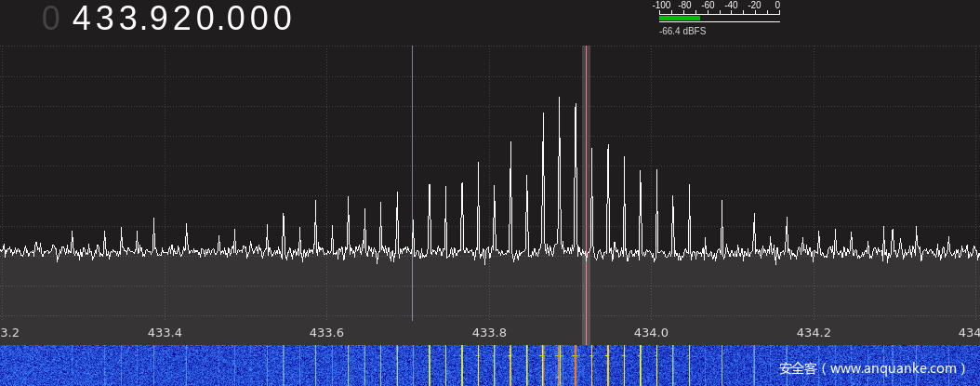Image resolution: width=980 pixels, height=386 pixels.
Task: Click the dimmed leading zero frequency digit
Action: (50, 19)
